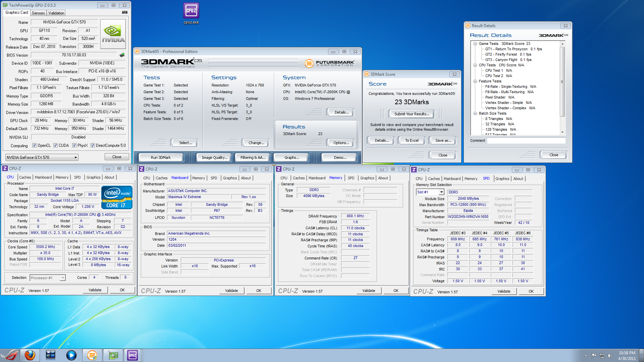Open the NVIDIA GeForce GTX 570 dropdown
The width and height of the screenshot is (644, 362).
pos(42,158)
